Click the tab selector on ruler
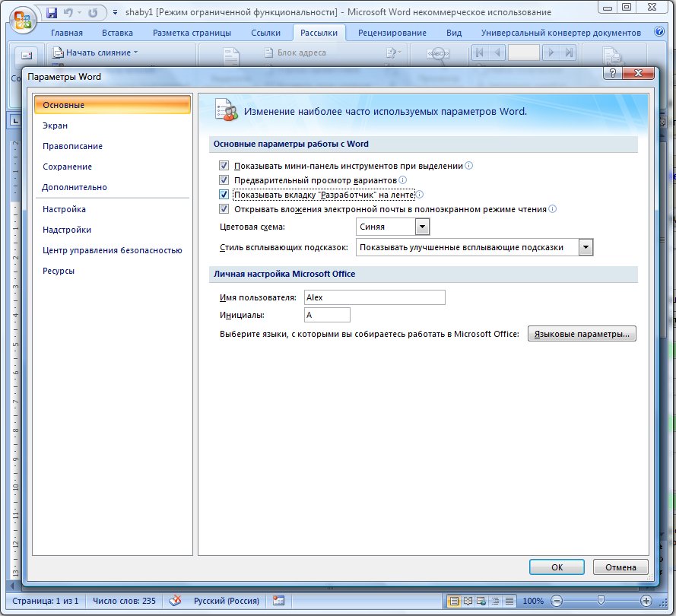The width and height of the screenshot is (676, 616). pyautogui.click(x=15, y=120)
